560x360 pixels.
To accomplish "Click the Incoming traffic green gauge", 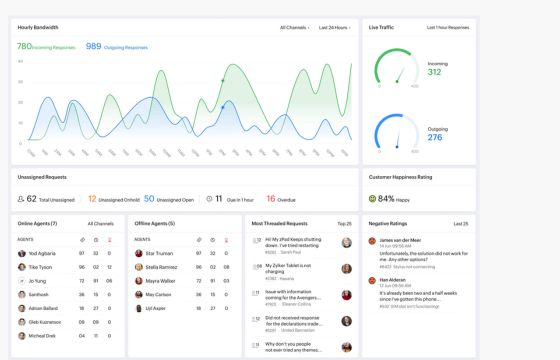I will (396, 67).
